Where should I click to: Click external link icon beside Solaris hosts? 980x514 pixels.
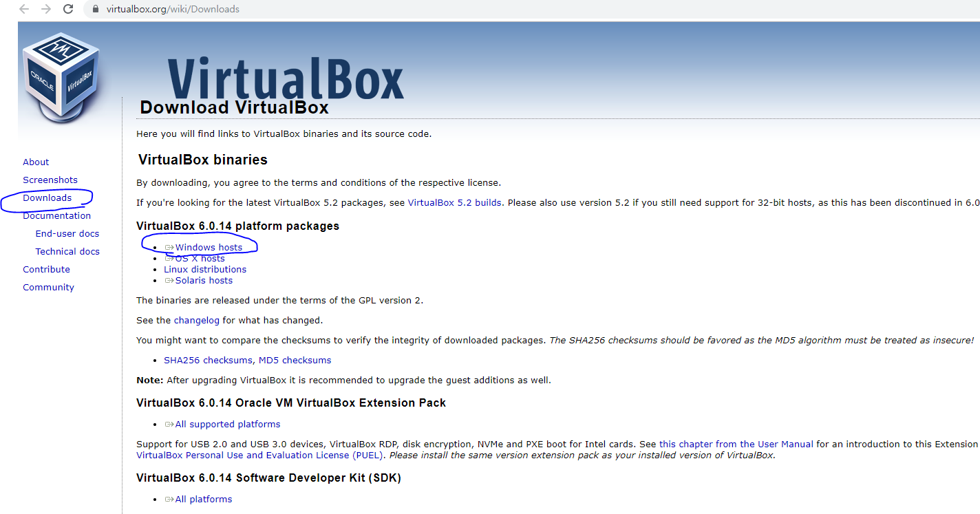[x=169, y=281]
